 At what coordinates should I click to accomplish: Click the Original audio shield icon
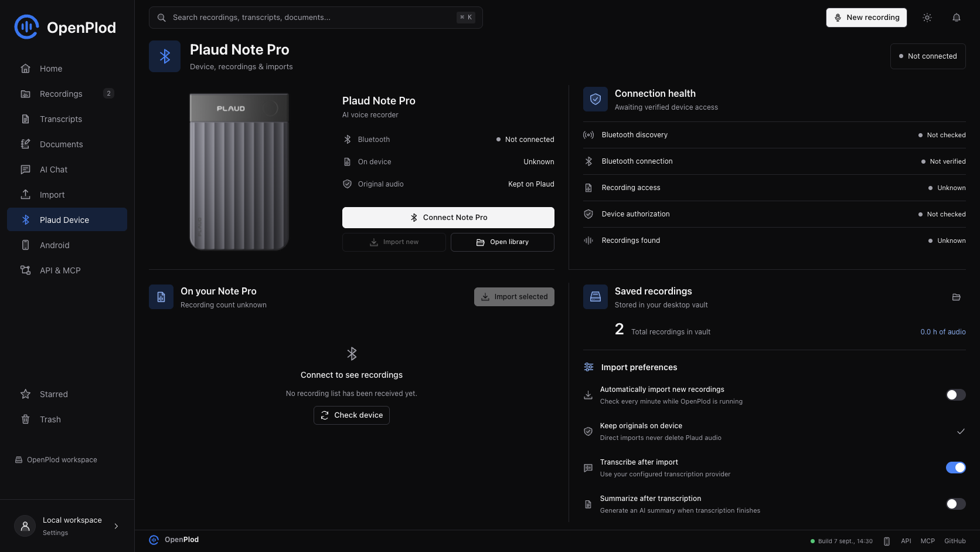pos(347,184)
